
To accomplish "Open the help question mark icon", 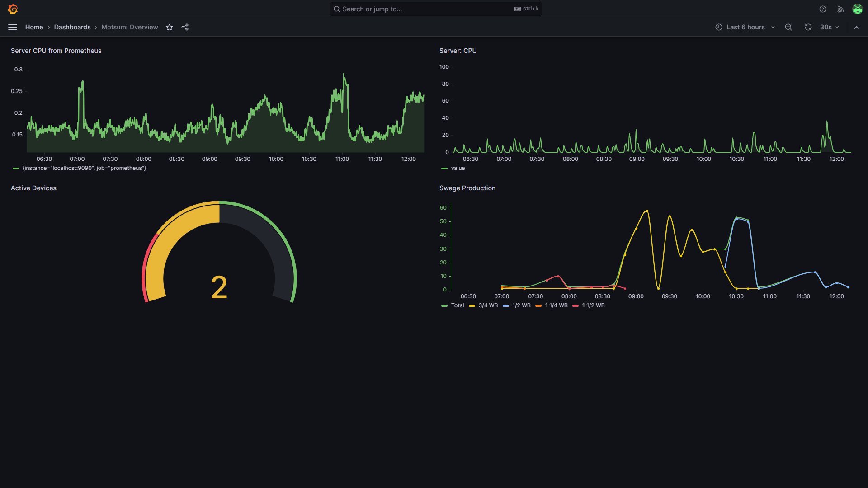I will (823, 9).
